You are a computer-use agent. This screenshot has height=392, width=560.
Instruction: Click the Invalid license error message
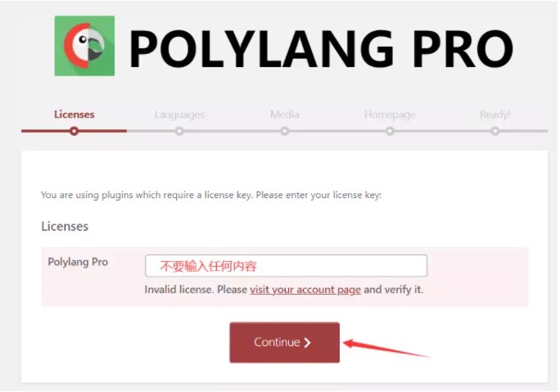pos(284,290)
